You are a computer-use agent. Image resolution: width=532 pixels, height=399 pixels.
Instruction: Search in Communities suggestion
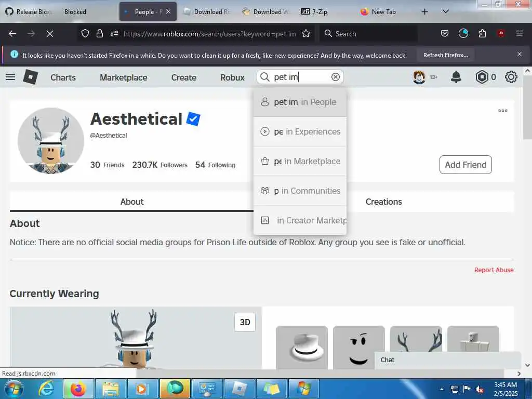coord(300,191)
